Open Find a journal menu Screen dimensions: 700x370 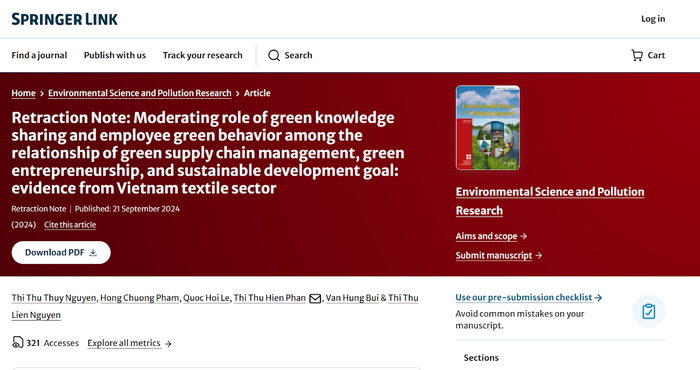[x=39, y=55]
